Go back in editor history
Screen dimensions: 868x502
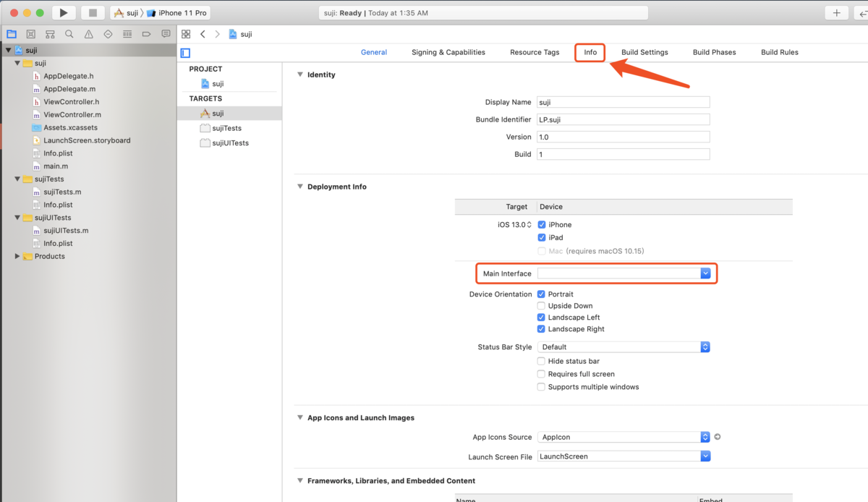click(x=203, y=34)
